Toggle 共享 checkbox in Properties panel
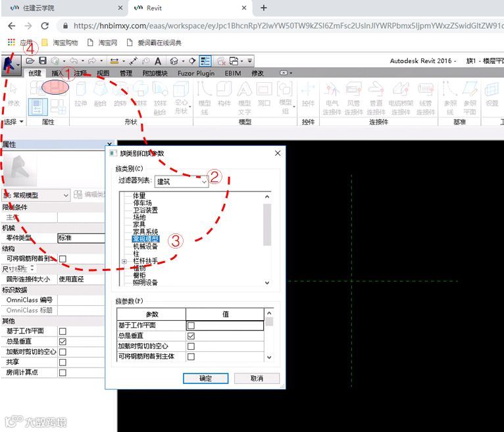Screen dimensions: 504x432 click(63, 362)
